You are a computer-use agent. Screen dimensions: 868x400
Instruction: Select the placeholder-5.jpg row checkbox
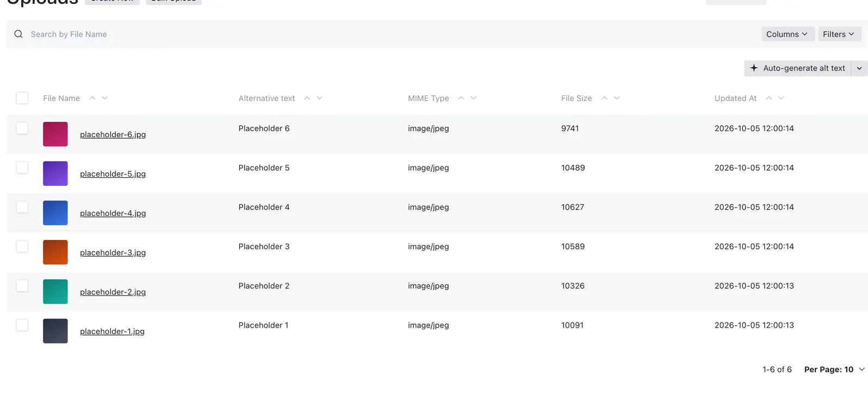(22, 167)
